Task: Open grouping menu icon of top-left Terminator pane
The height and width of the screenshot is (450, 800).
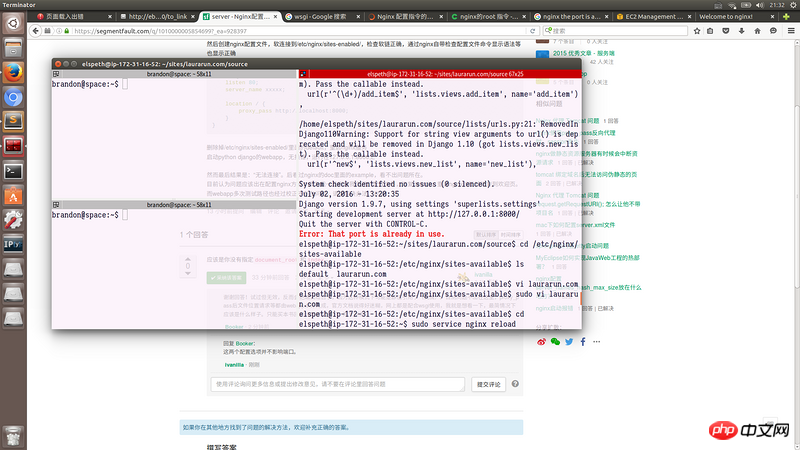Action: (x=56, y=74)
